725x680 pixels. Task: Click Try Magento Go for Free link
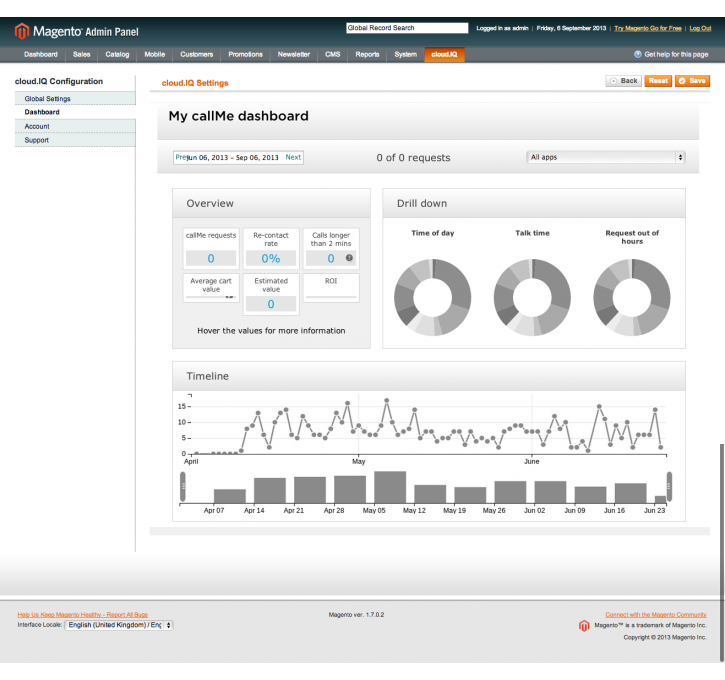point(648,28)
